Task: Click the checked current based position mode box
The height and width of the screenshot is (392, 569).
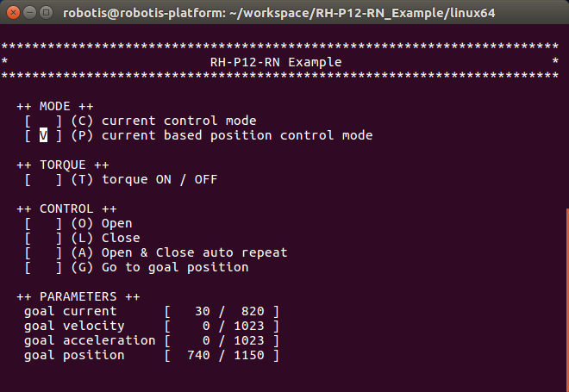Action: tap(43, 135)
